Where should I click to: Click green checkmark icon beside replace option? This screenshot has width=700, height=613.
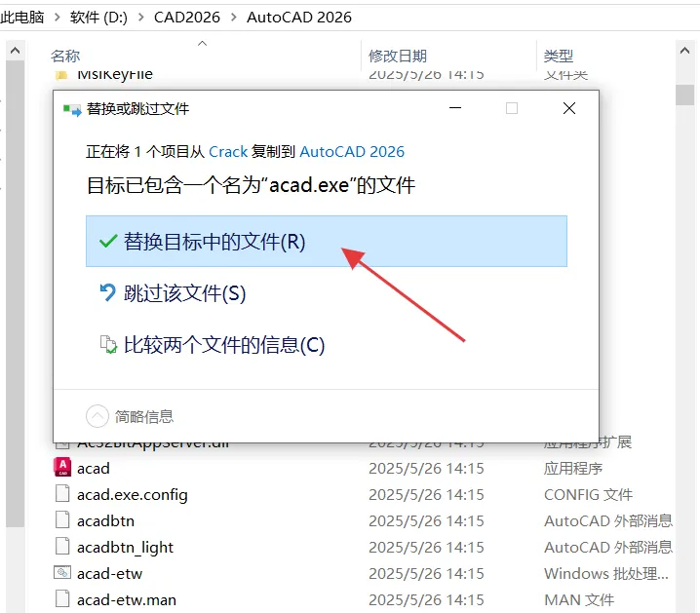click(x=108, y=242)
